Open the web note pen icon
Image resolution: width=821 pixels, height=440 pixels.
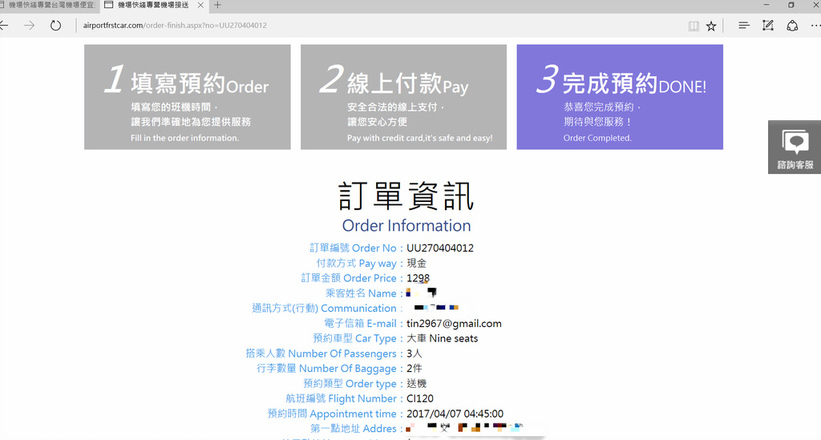point(768,26)
